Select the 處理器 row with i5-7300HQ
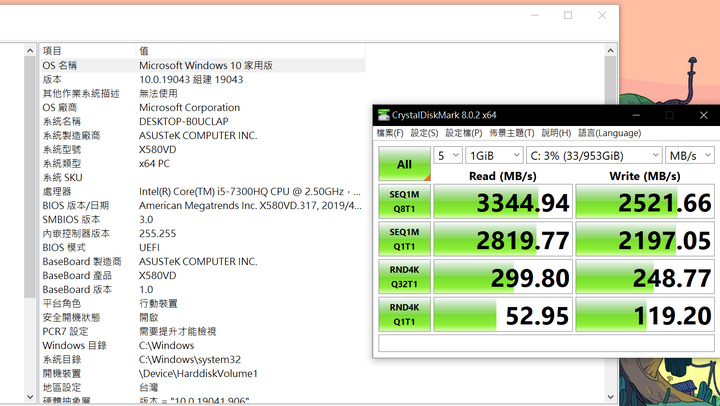 click(202, 192)
